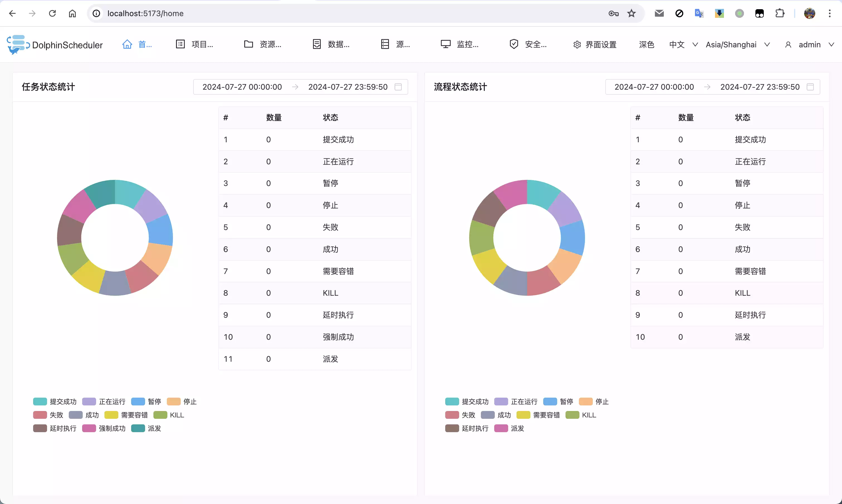Toggle KILL legend item in process chart
Image resolution: width=842 pixels, height=504 pixels.
point(581,415)
